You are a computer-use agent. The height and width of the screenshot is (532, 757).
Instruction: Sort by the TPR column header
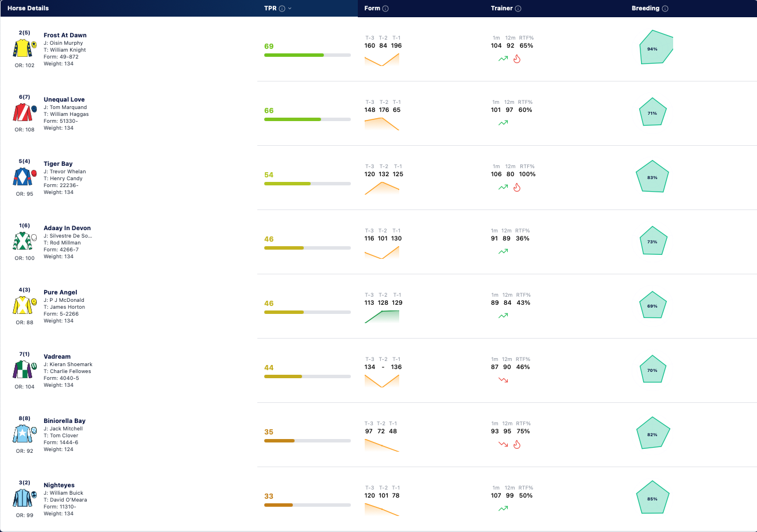click(271, 9)
